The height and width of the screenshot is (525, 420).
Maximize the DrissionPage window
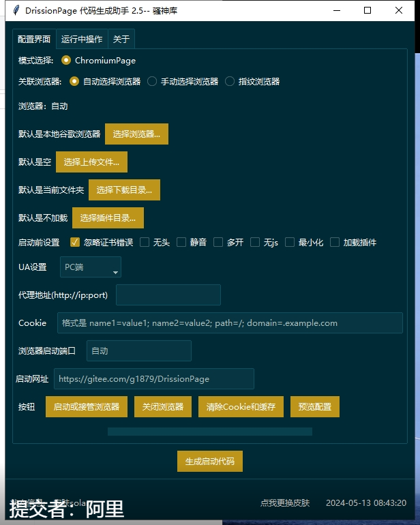coord(367,10)
